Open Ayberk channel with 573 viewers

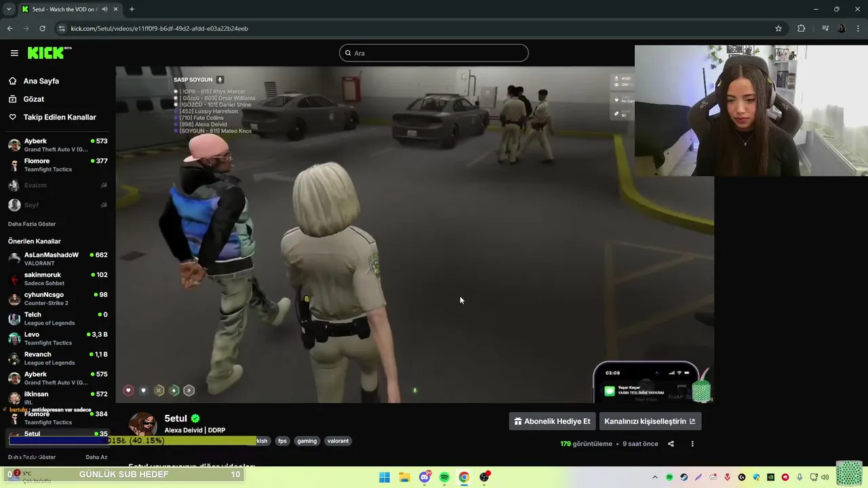(x=58, y=145)
